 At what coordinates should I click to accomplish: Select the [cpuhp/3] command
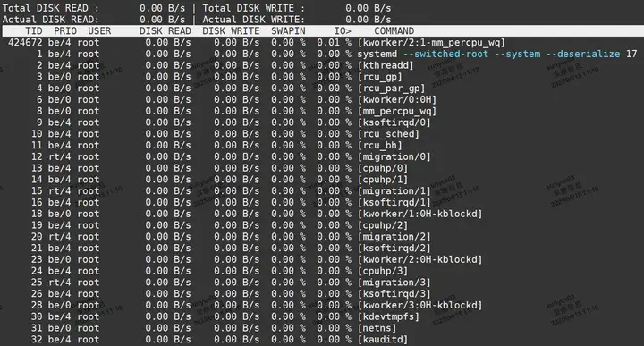tap(383, 271)
